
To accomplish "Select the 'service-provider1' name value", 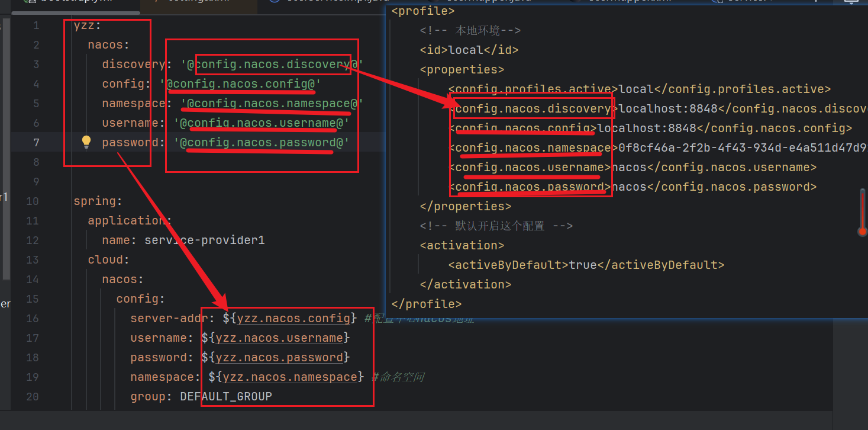I will (205, 240).
